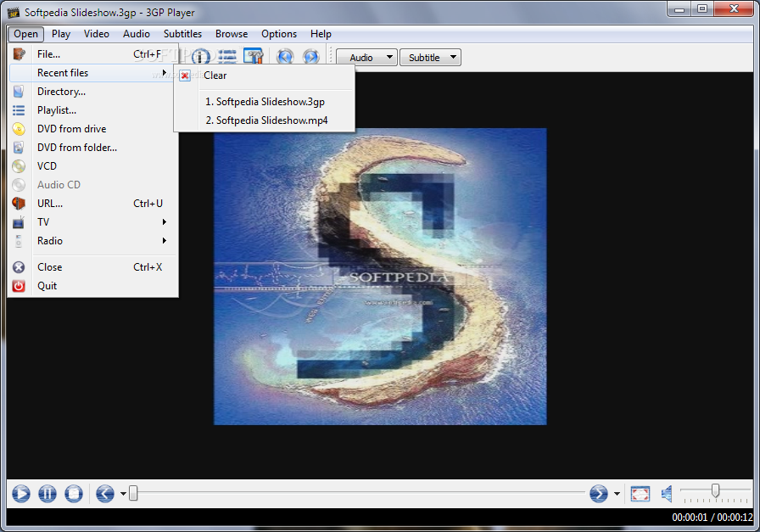
Task: Click the rewind back arrow button
Action: (x=105, y=494)
